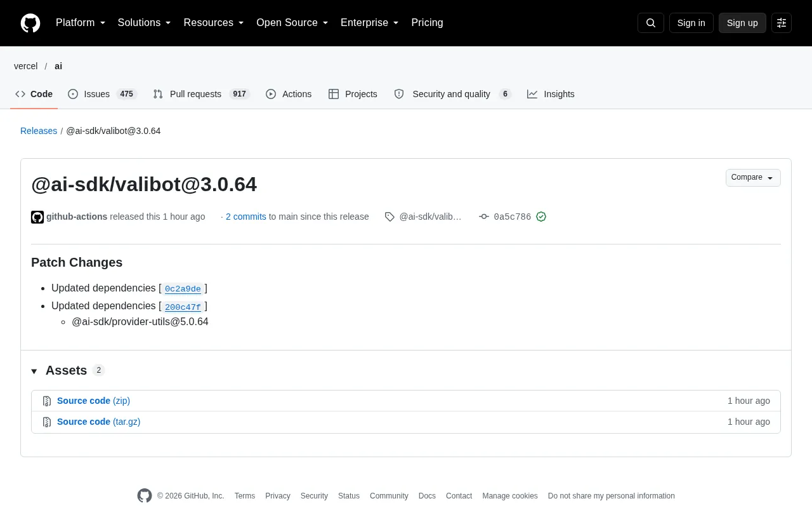
Task: Open the Pull requests tab
Action: point(202,94)
